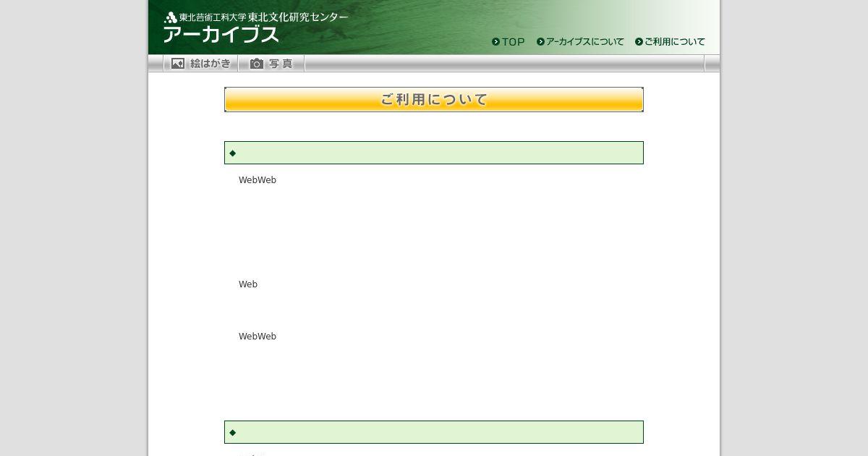Open the アーカイブスについて link
This screenshot has width=868, height=456.
[580, 42]
